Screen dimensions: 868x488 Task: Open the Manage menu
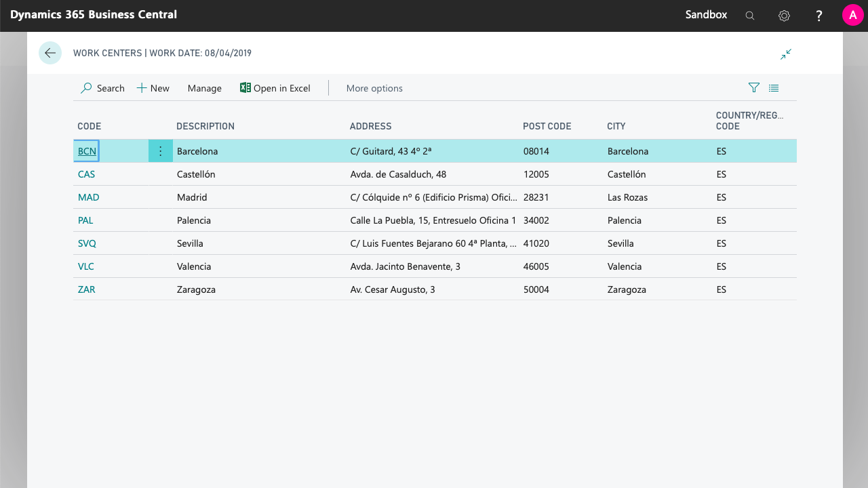click(x=204, y=88)
